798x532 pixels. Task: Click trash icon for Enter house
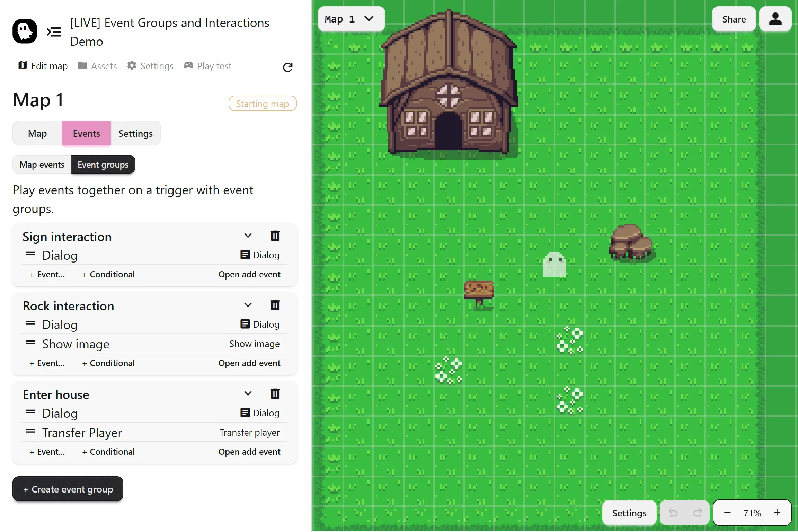(275, 394)
